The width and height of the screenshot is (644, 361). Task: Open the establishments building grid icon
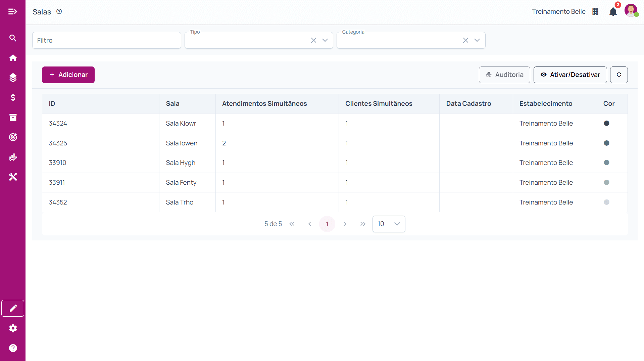point(595,12)
